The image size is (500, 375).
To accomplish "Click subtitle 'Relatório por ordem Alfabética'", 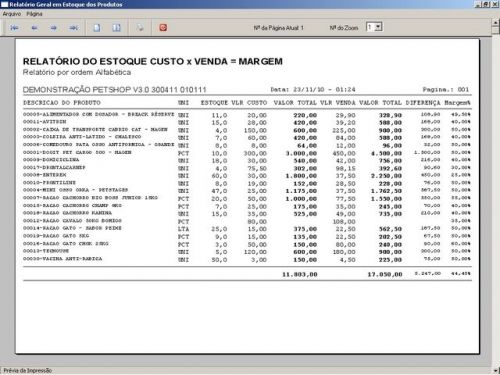I will point(77,72).
